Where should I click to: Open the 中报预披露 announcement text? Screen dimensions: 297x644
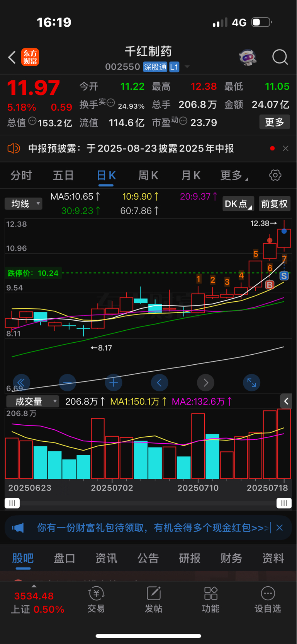[x=131, y=149]
